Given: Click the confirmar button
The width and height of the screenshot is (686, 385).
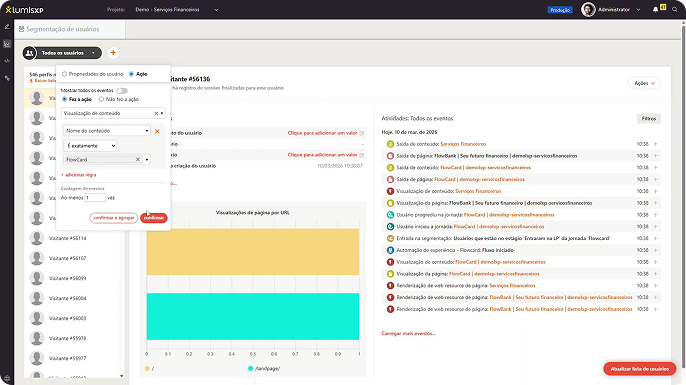Looking at the screenshot, I should 154,218.
